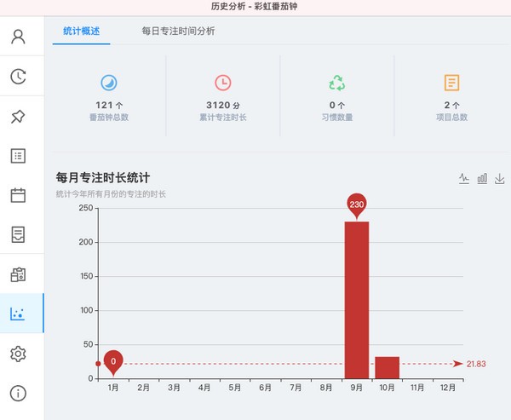The height and width of the screenshot is (420, 511).
Task: Click the 9月 bar in the chart
Action: click(357, 300)
